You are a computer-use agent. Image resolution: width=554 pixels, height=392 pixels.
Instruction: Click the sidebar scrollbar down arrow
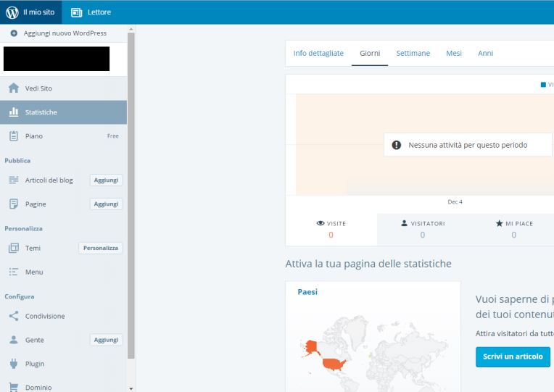click(131, 388)
